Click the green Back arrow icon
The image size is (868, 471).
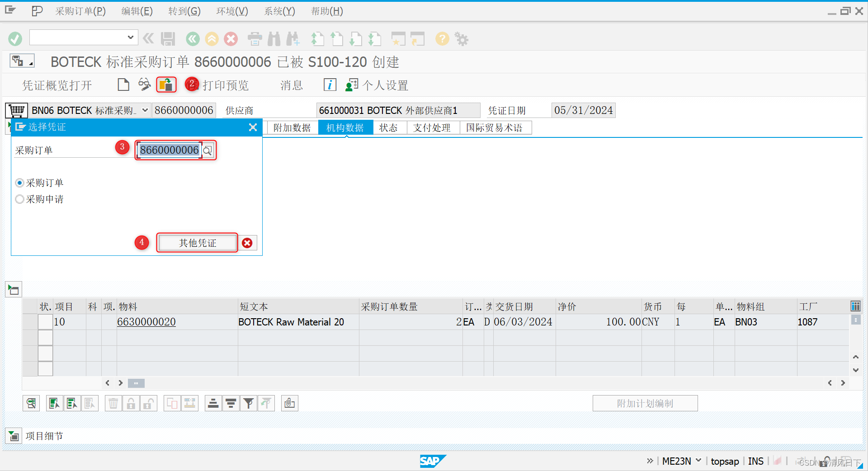click(193, 39)
